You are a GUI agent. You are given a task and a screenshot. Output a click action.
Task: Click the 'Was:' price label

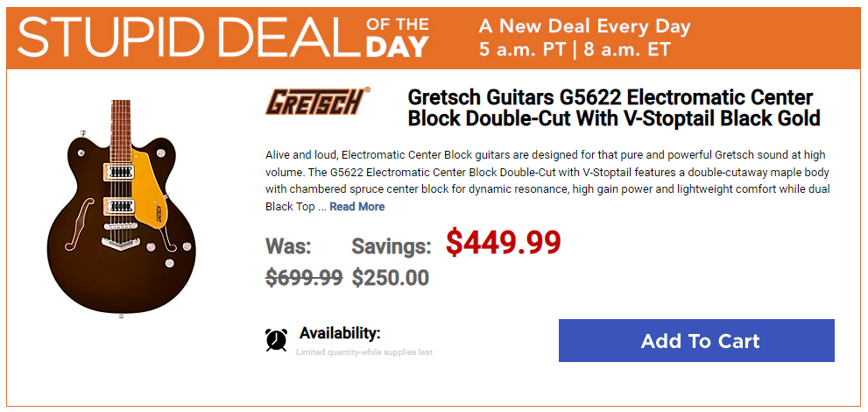click(x=288, y=246)
